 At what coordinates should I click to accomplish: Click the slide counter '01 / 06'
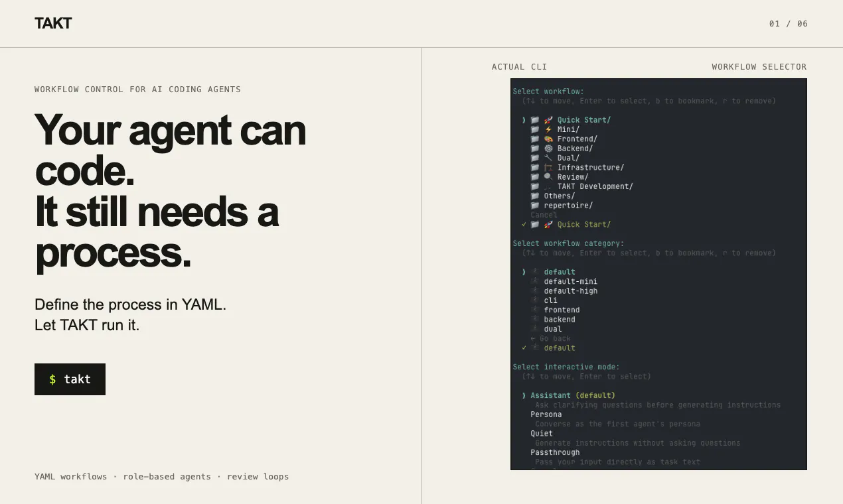pyautogui.click(x=789, y=24)
